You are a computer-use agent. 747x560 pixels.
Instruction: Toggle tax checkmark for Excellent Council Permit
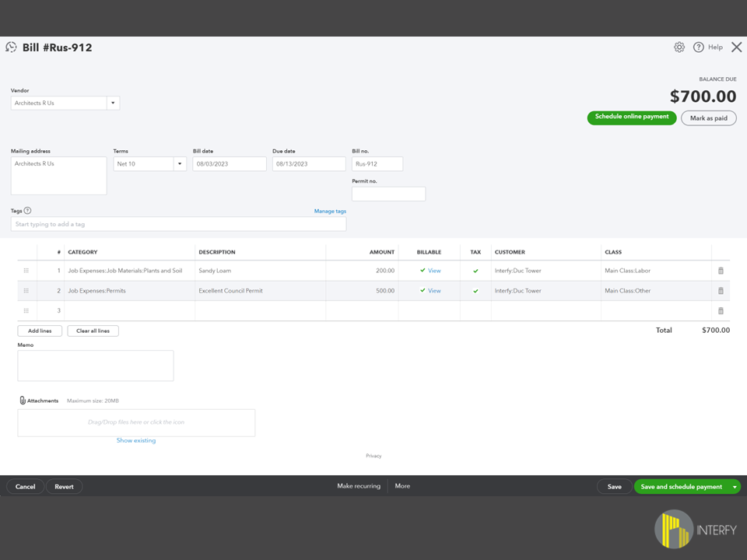tap(475, 291)
